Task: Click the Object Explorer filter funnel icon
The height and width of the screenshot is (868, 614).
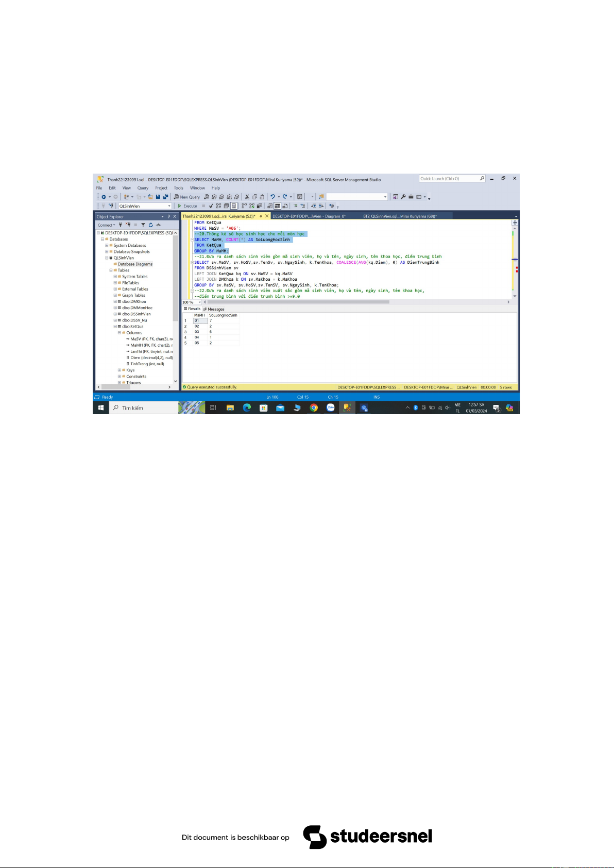Action: (x=143, y=225)
